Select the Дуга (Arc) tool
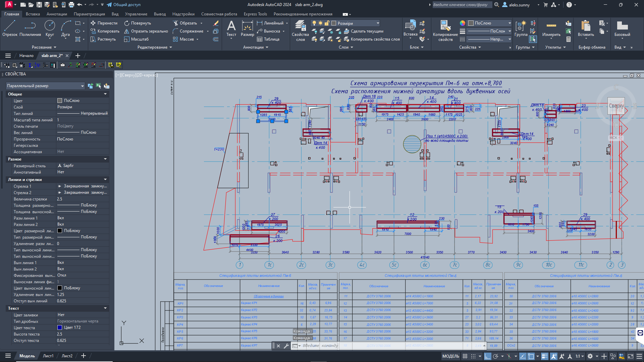This screenshot has width=644, height=362. pos(65,27)
